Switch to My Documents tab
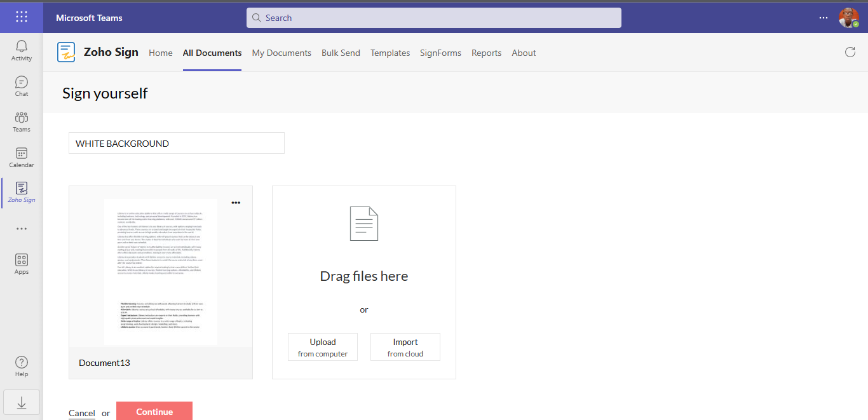 tap(281, 53)
